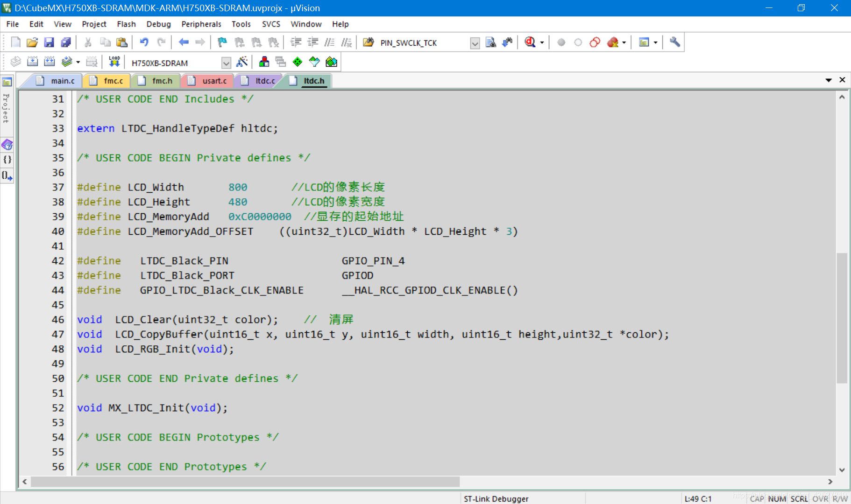Open the Flash menu

[126, 24]
